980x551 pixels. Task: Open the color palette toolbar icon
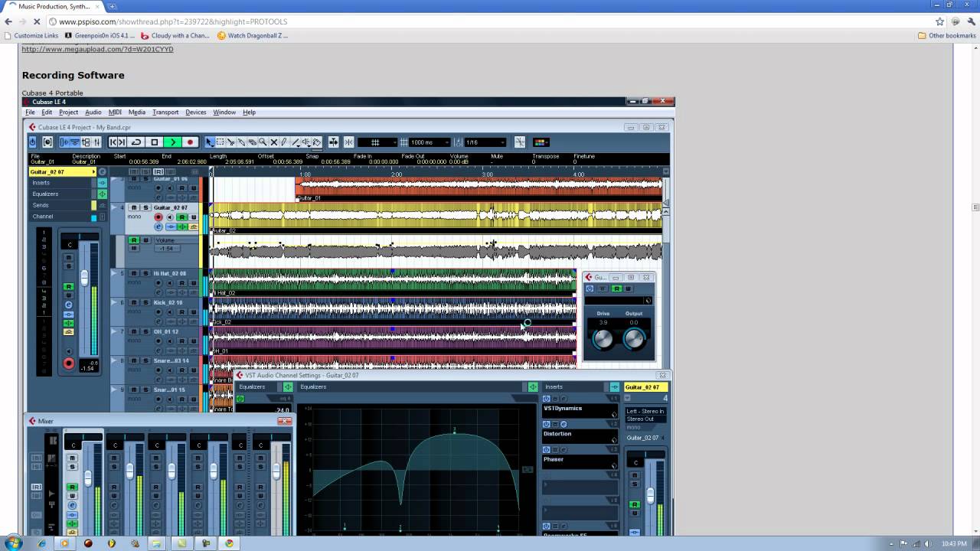pos(540,142)
